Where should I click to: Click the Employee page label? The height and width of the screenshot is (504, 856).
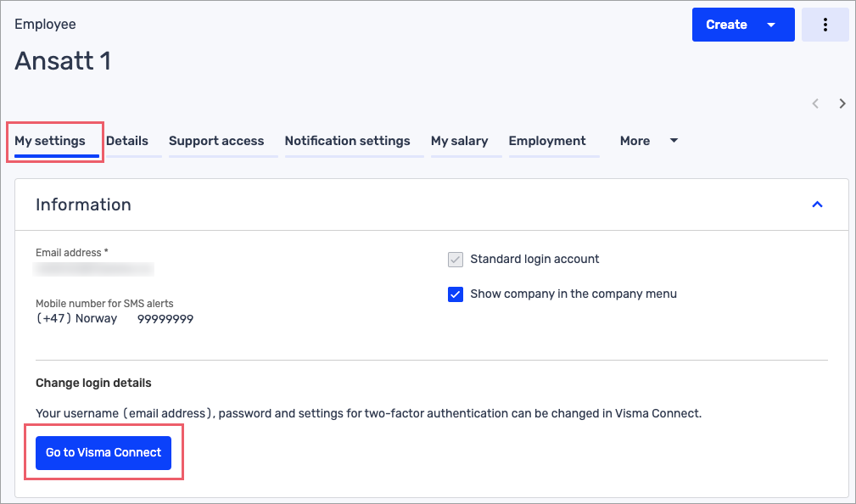[x=45, y=24]
